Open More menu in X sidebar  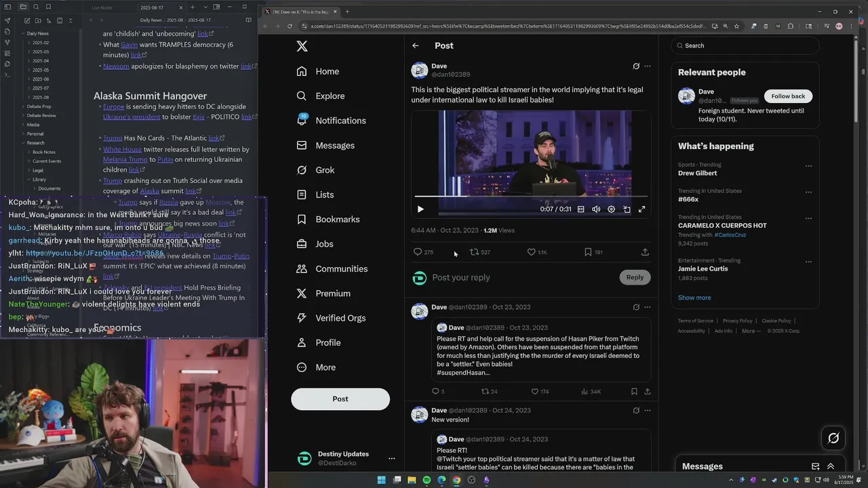click(x=317, y=367)
